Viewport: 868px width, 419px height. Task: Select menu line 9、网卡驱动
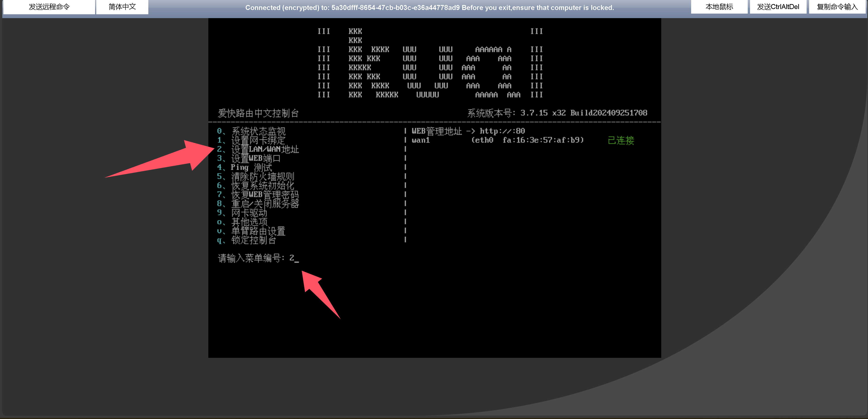click(242, 213)
